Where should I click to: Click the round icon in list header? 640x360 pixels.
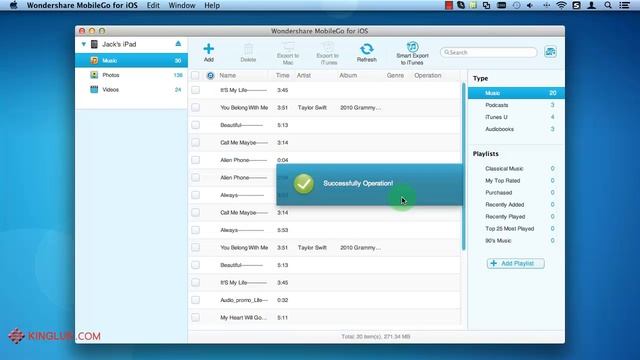[210, 76]
